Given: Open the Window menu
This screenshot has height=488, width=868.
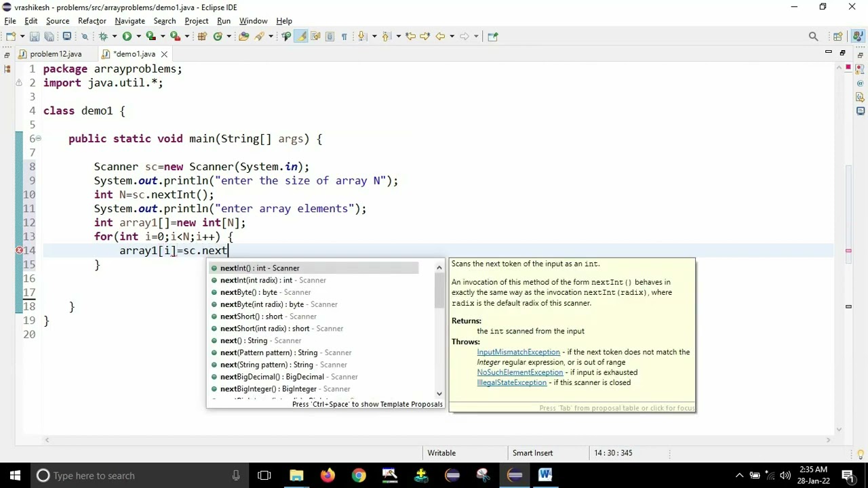Looking at the screenshot, I should (x=253, y=21).
